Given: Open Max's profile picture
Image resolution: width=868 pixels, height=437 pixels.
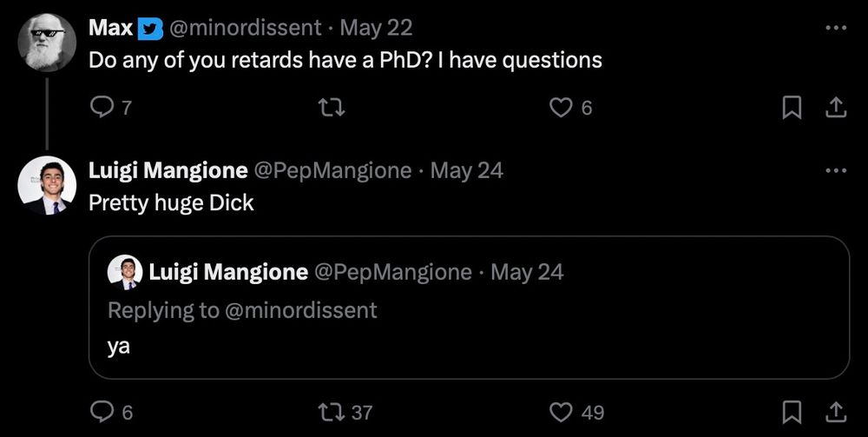Looking at the screenshot, I should point(47,43).
